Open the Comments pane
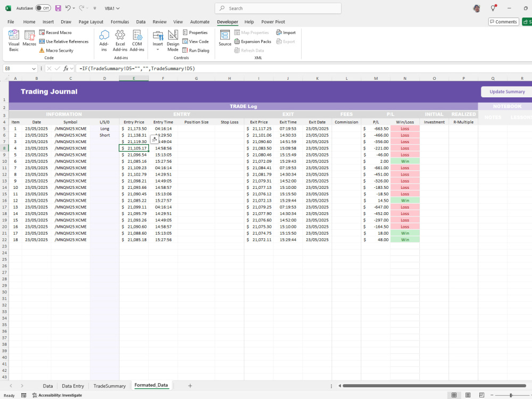The height and width of the screenshot is (399, 532). [x=503, y=22]
